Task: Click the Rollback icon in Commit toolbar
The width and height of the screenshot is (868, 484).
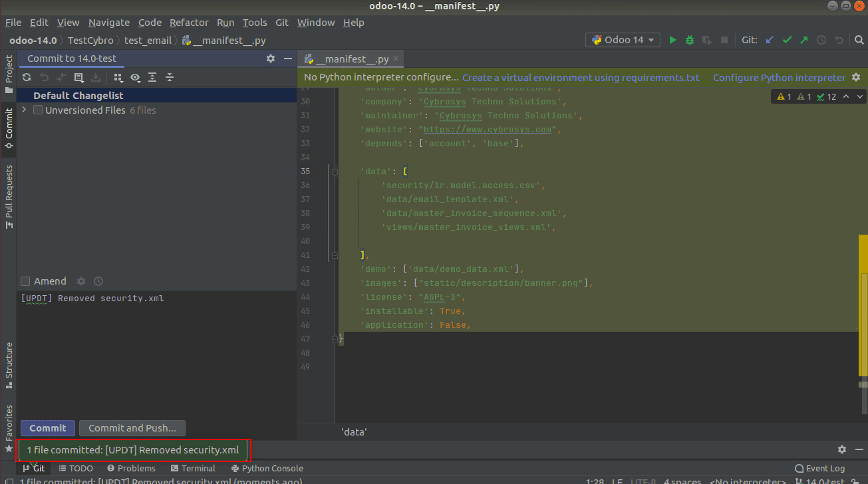Action: (44, 77)
